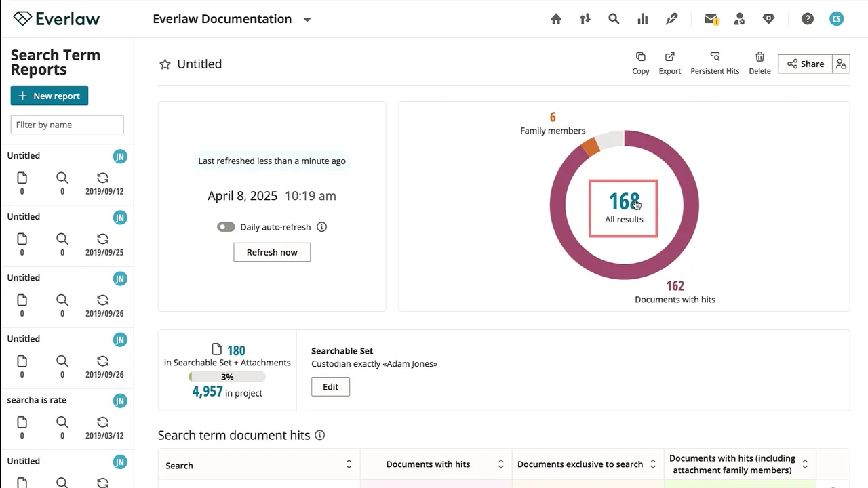Sort by Documents with hits column
This screenshot has width=868, height=488.
coord(500,464)
